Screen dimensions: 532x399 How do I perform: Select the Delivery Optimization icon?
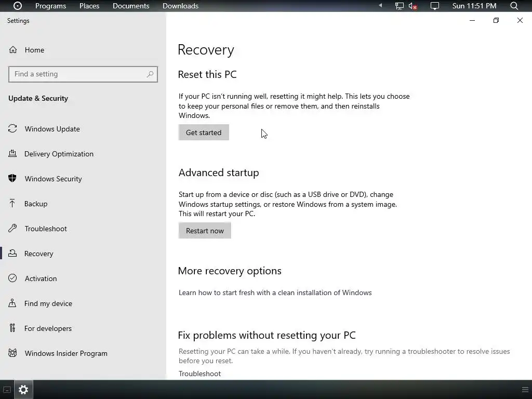click(12, 154)
